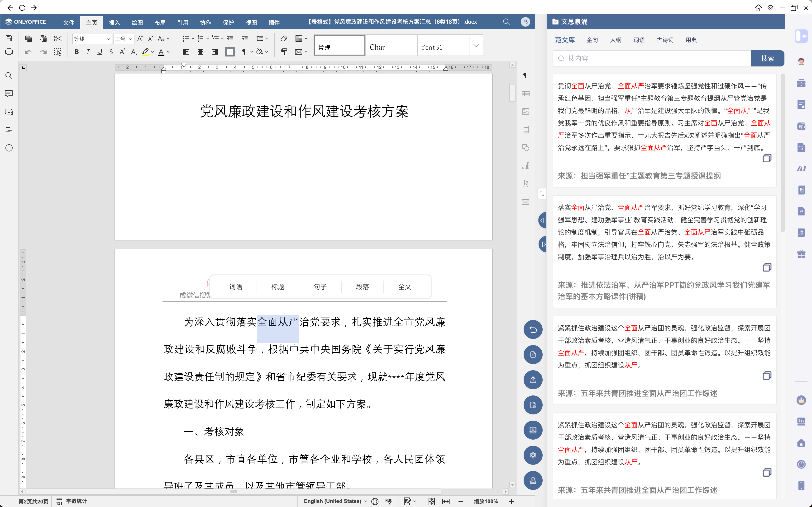The image size is (812, 507).
Task: Click the round blue gear settings button
Action: coord(533,455)
